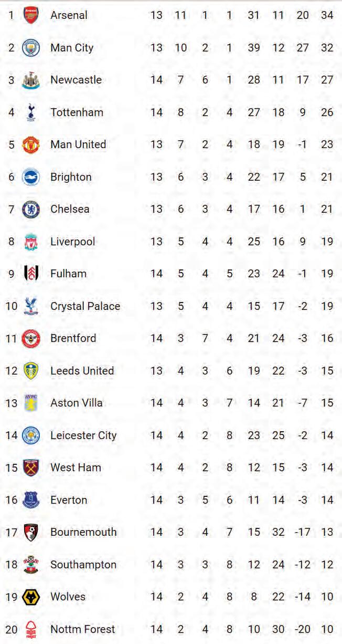Click position number 18 beside Southampton
The image size is (342, 644).
click(12, 565)
